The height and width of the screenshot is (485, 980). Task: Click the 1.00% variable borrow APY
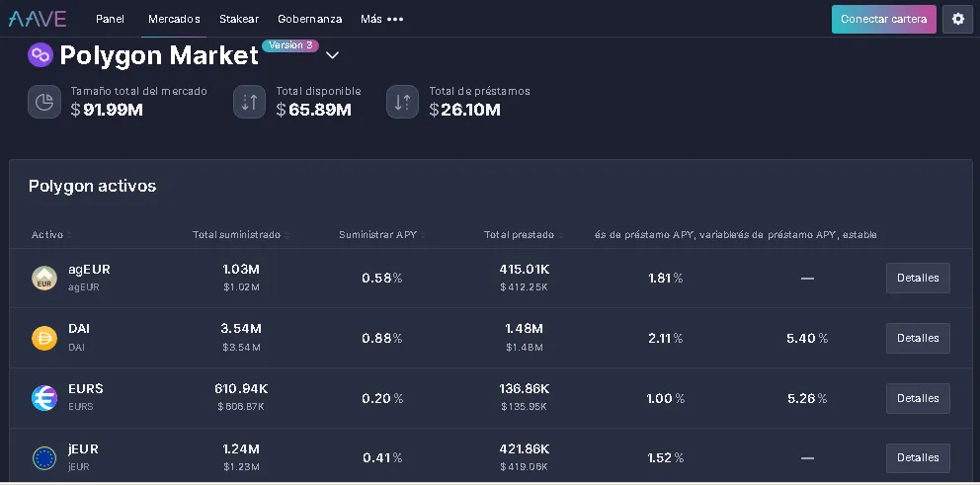[666, 399]
